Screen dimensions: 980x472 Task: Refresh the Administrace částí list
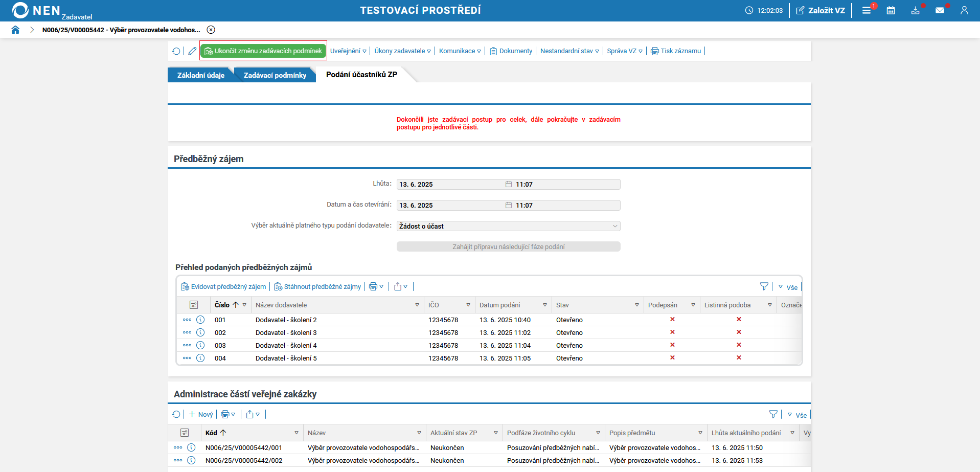pyautogui.click(x=176, y=414)
